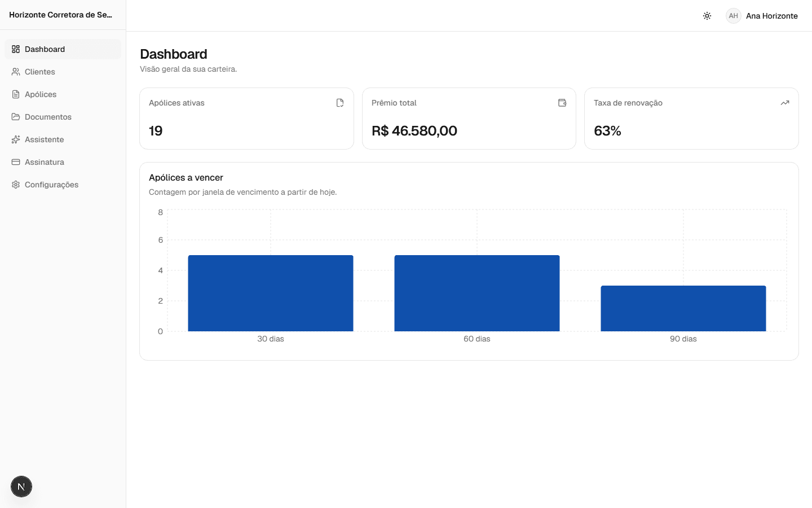Click the 19 active policies value

(156, 131)
